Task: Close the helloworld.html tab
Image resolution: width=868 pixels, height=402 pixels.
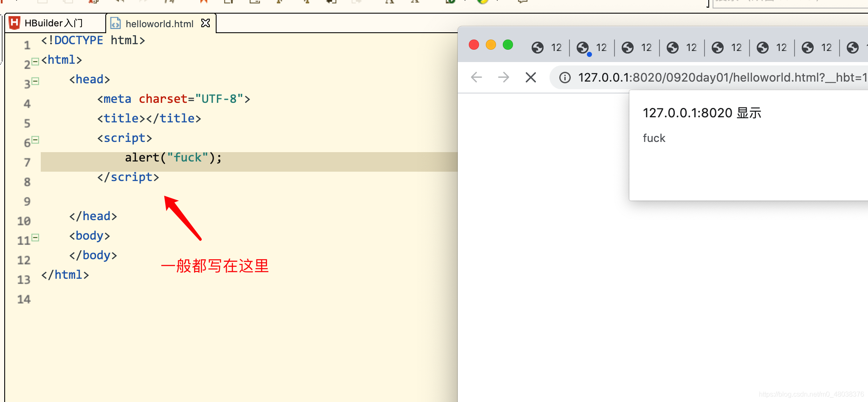Action: (206, 23)
